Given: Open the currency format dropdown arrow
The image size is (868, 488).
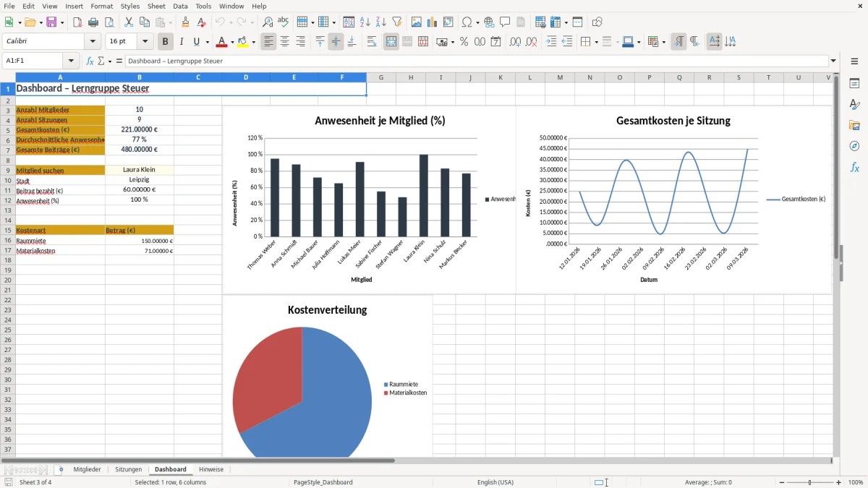Looking at the screenshot, I should [452, 42].
